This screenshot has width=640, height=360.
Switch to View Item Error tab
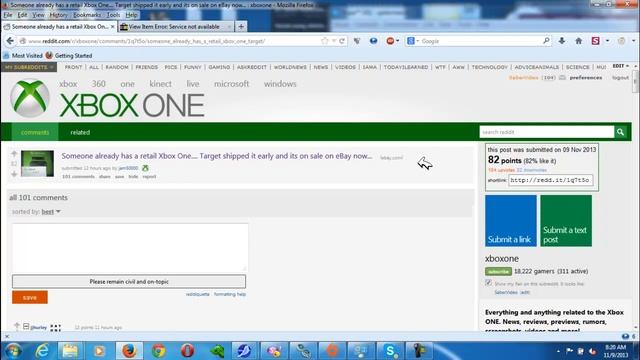point(175,27)
